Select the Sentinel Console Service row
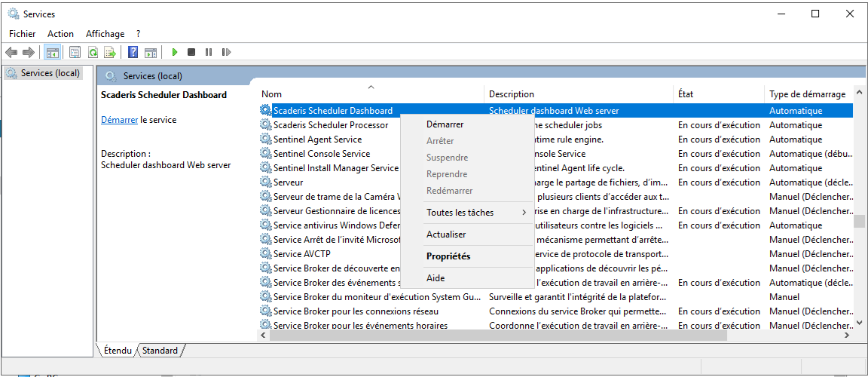The image size is (868, 377). tap(556, 153)
